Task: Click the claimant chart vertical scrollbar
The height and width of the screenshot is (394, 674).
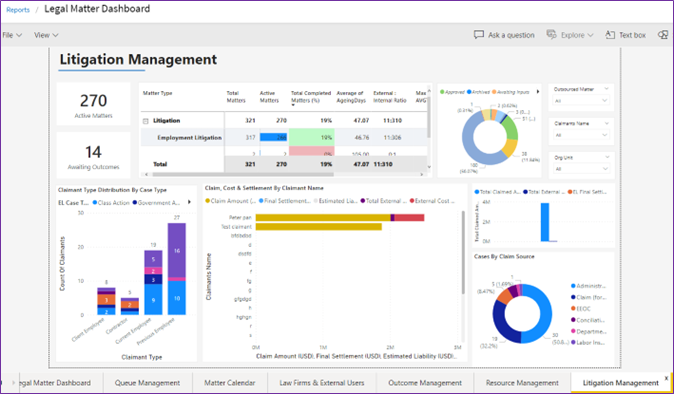Action: (463, 252)
